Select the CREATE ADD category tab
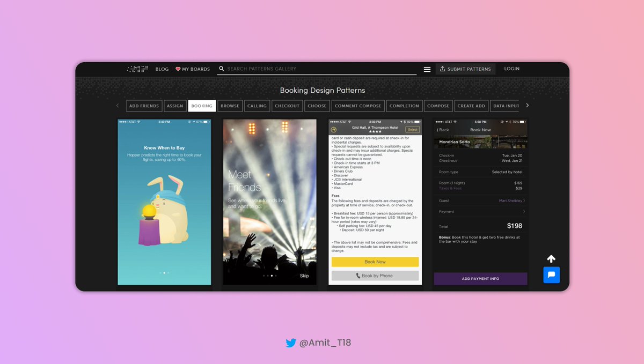The width and height of the screenshot is (644, 364). (471, 106)
